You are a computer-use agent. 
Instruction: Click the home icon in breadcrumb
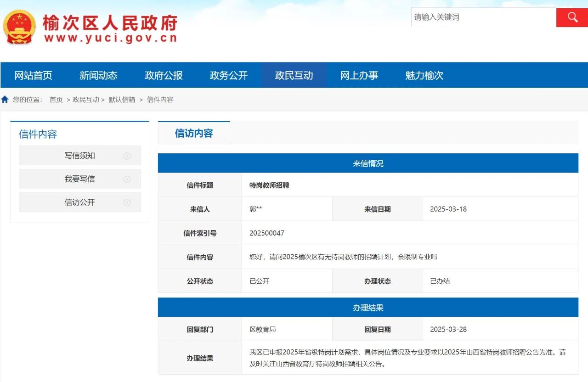[5, 100]
